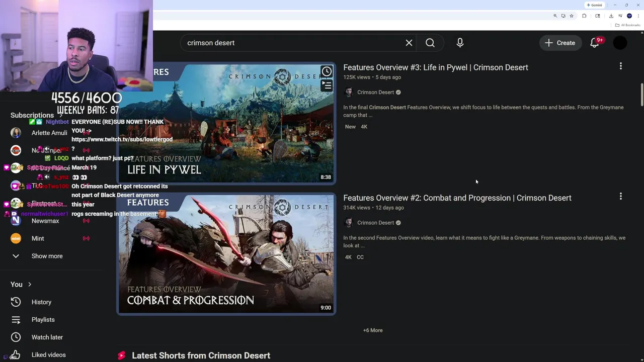Open Liked videos in the sidebar
Screen dimensions: 644x362
coord(48,355)
